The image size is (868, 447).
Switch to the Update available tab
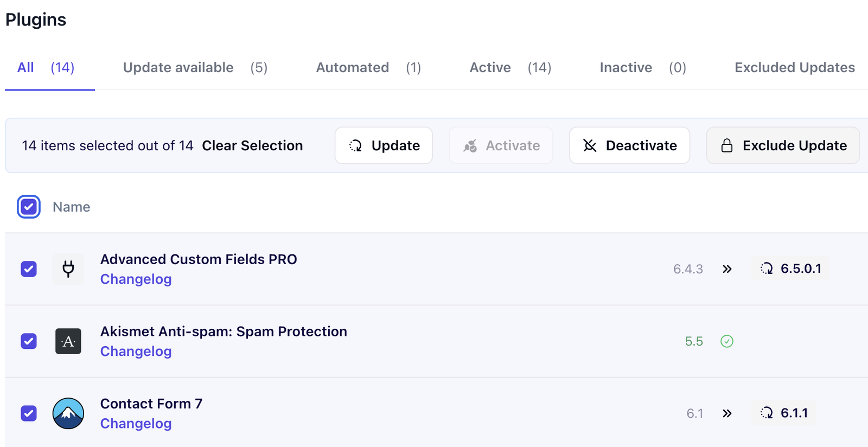pos(178,67)
